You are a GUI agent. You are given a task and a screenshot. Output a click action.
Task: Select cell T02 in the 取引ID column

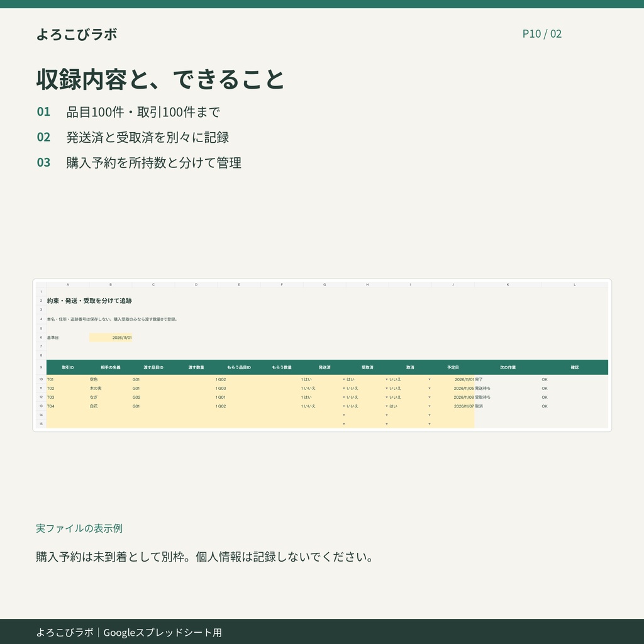coord(68,388)
